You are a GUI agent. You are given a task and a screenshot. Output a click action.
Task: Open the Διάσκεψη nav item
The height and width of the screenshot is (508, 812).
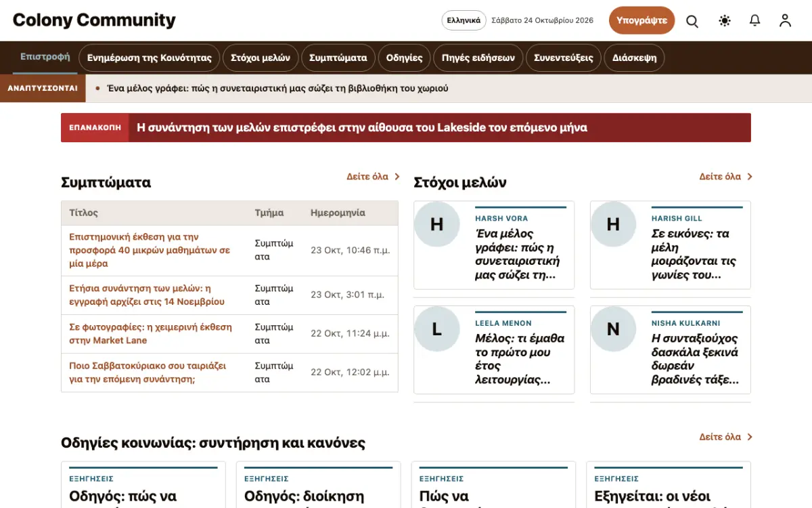coord(635,58)
